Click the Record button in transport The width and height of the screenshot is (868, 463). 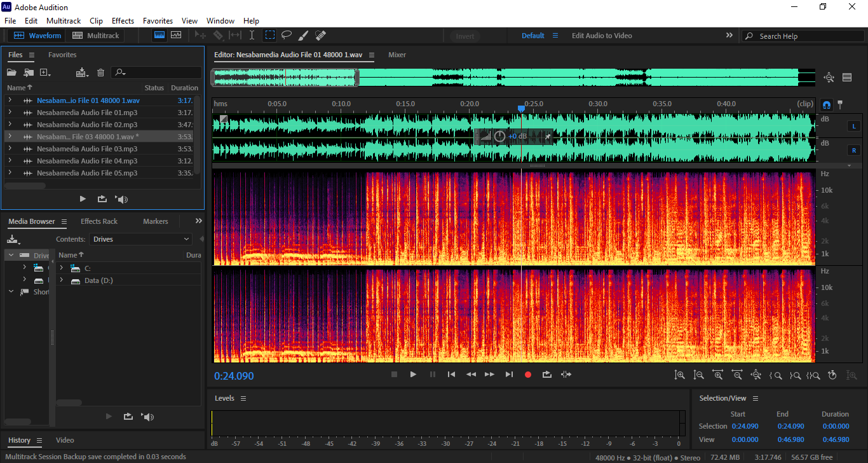tap(527, 375)
